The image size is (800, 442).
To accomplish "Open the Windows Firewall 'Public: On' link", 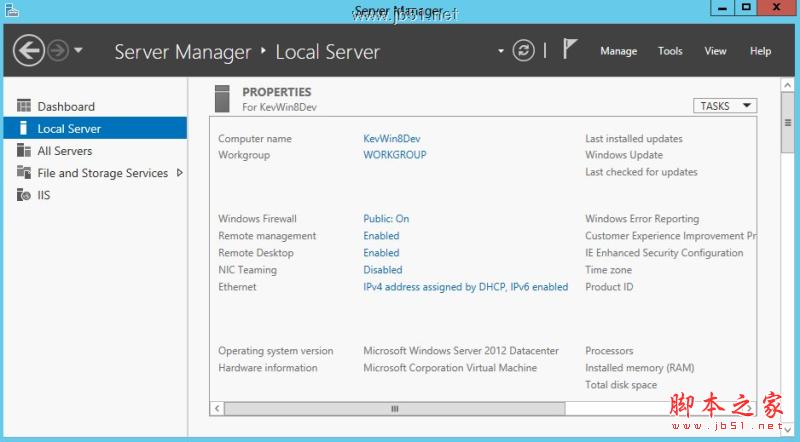I will tap(386, 219).
